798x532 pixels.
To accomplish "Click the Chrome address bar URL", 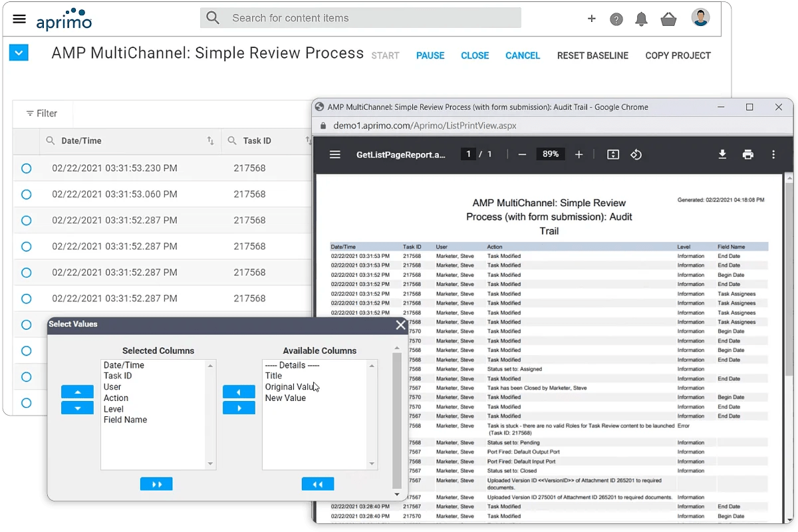I will pos(424,125).
